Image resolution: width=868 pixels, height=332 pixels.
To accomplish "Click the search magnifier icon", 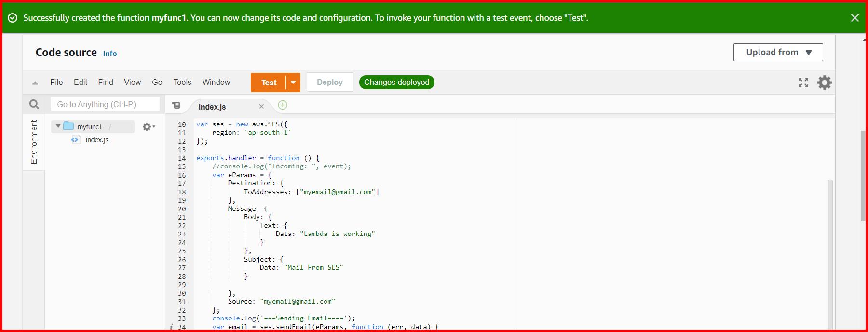I will (34, 104).
